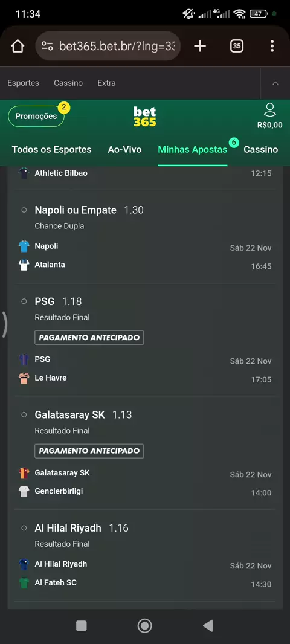290x644 pixels.
Task: Tap the Galatasaray SK jersey icon
Action: point(24,473)
